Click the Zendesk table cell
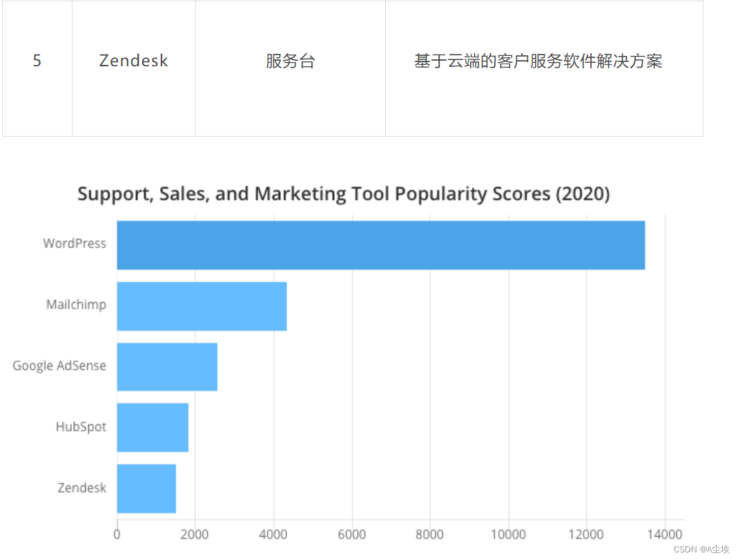 tap(133, 68)
